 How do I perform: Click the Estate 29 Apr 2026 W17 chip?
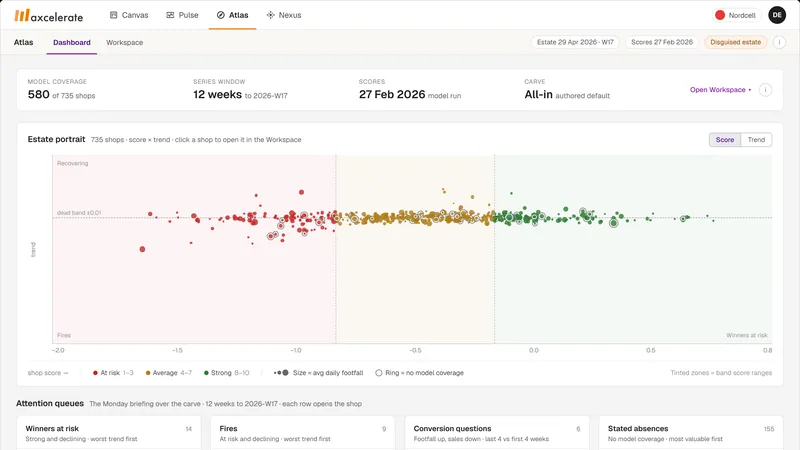click(x=575, y=42)
